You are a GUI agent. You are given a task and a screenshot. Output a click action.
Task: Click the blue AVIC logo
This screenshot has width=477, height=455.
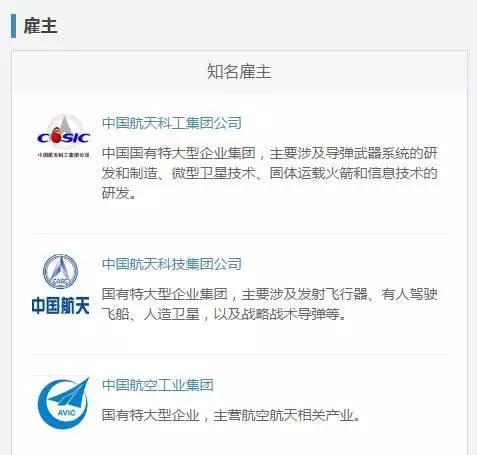63,403
